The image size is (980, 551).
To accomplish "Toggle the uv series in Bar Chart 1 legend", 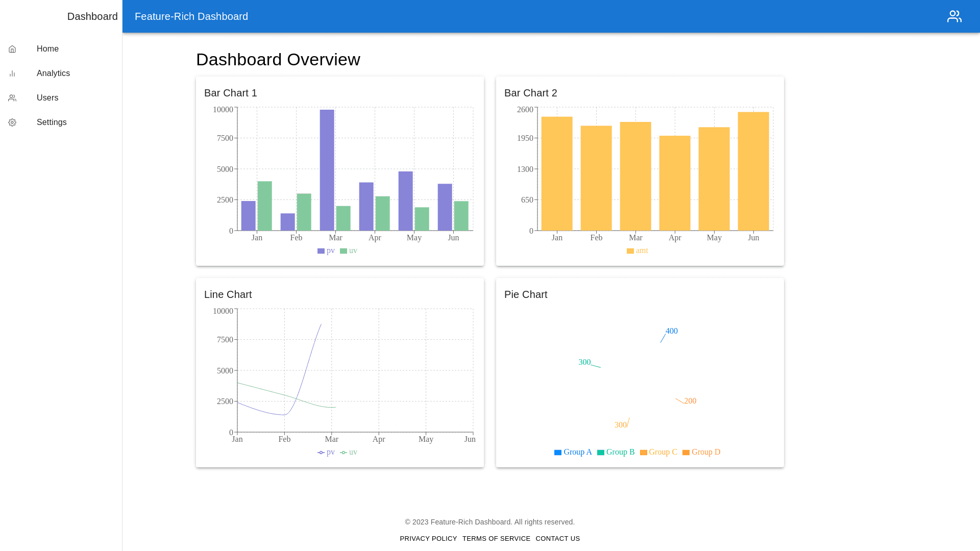I will [x=349, y=251].
